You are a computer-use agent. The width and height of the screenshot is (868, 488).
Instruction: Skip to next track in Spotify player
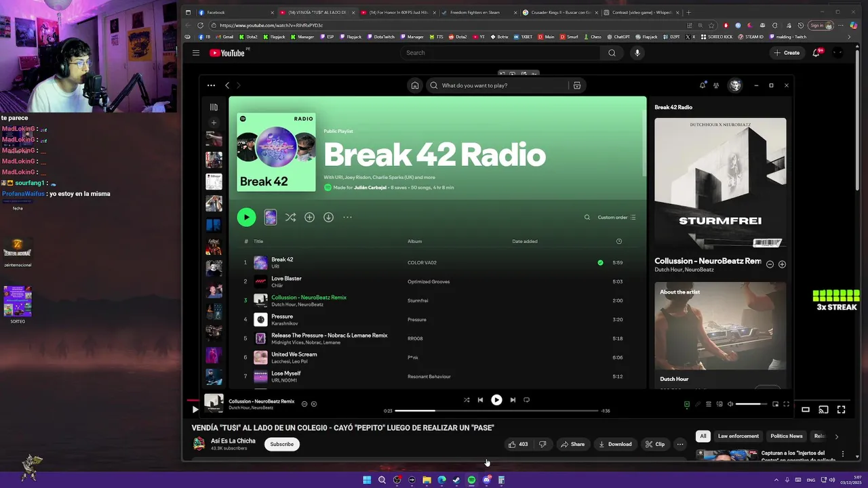(513, 400)
